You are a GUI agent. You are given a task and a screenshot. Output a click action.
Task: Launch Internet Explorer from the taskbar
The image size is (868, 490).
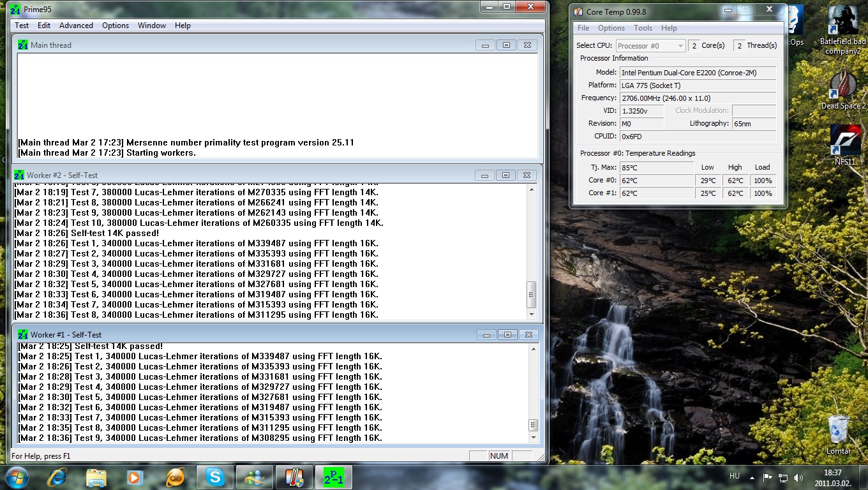(x=58, y=477)
